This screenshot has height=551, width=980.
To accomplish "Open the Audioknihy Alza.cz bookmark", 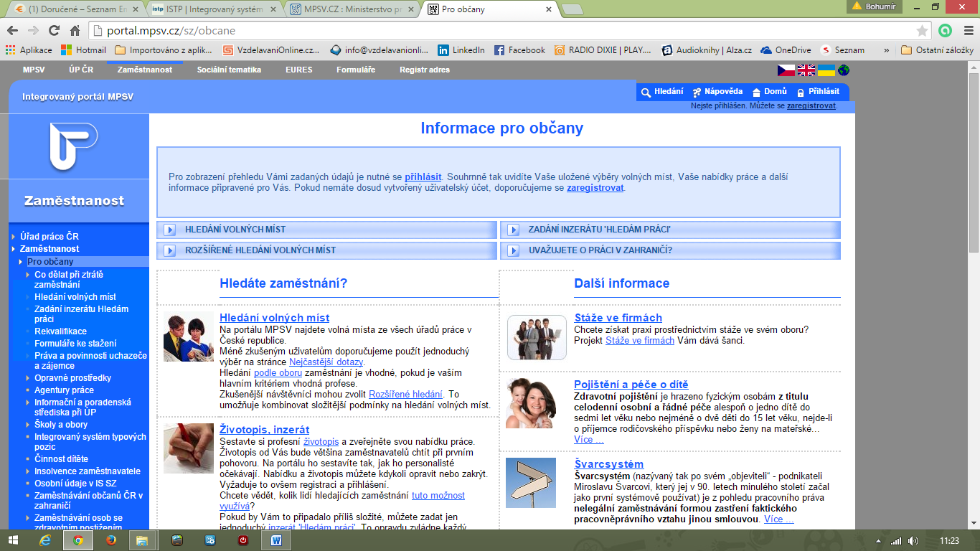I will click(707, 50).
